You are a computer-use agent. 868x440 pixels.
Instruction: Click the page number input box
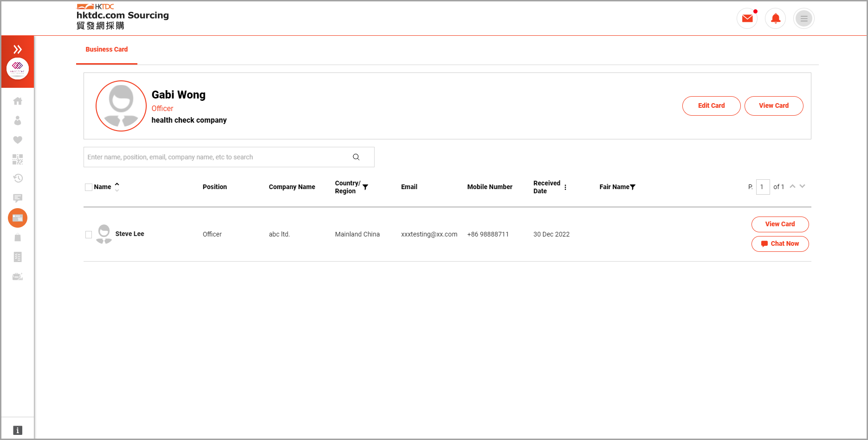coord(763,187)
